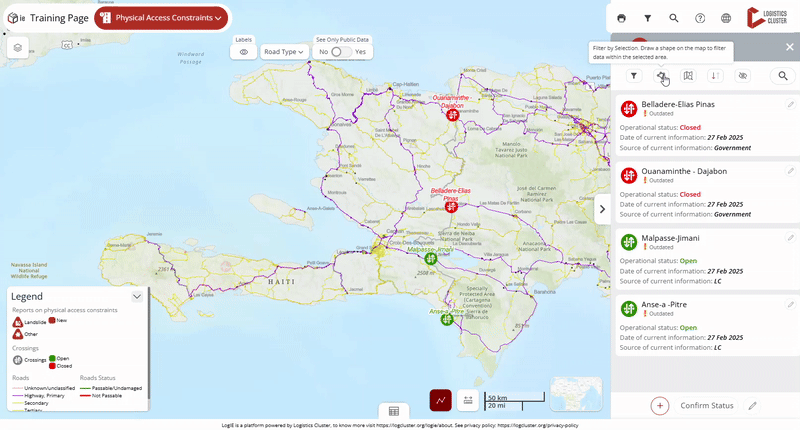Screen dimensions: 800x430
Task: Click the green Anse-a-Pitre crossing marker on map
Action: coord(447,320)
